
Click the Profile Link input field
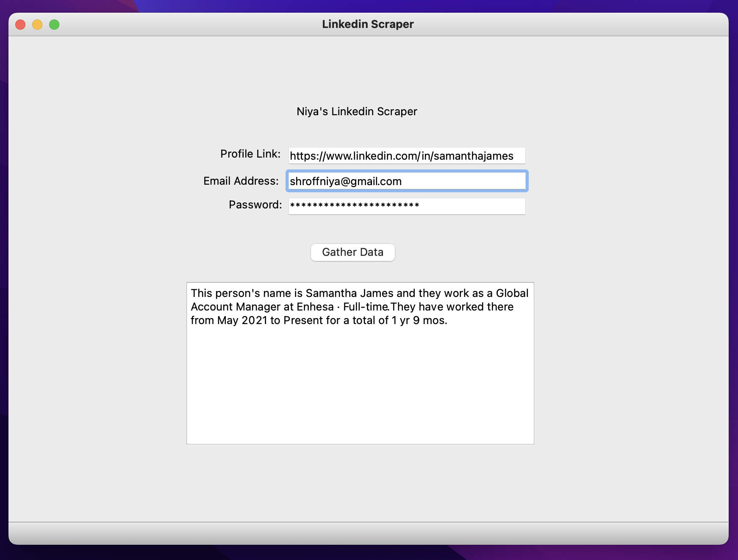pyautogui.click(x=406, y=155)
